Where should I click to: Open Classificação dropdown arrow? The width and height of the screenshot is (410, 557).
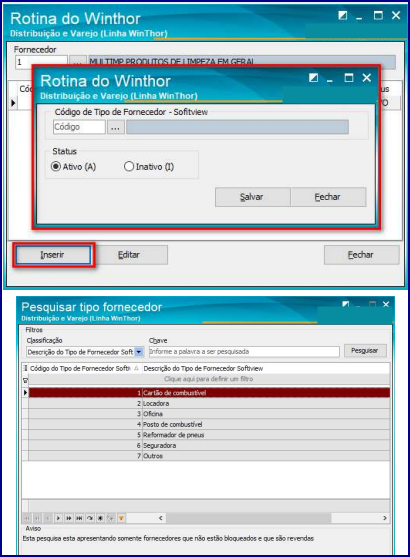[x=139, y=352]
